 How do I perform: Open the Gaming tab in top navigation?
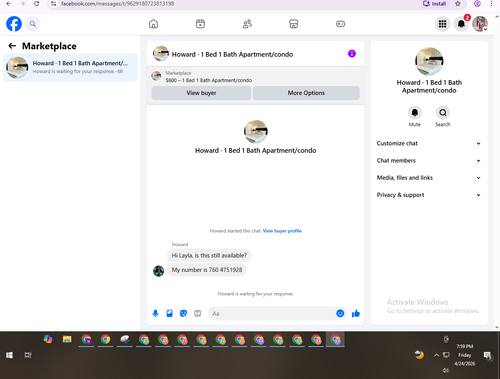[x=340, y=24]
